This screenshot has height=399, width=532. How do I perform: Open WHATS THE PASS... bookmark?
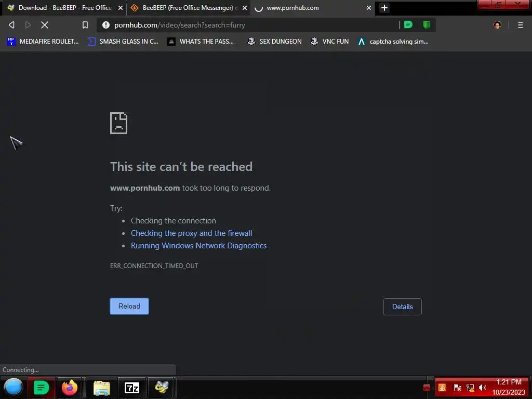pyautogui.click(x=201, y=42)
